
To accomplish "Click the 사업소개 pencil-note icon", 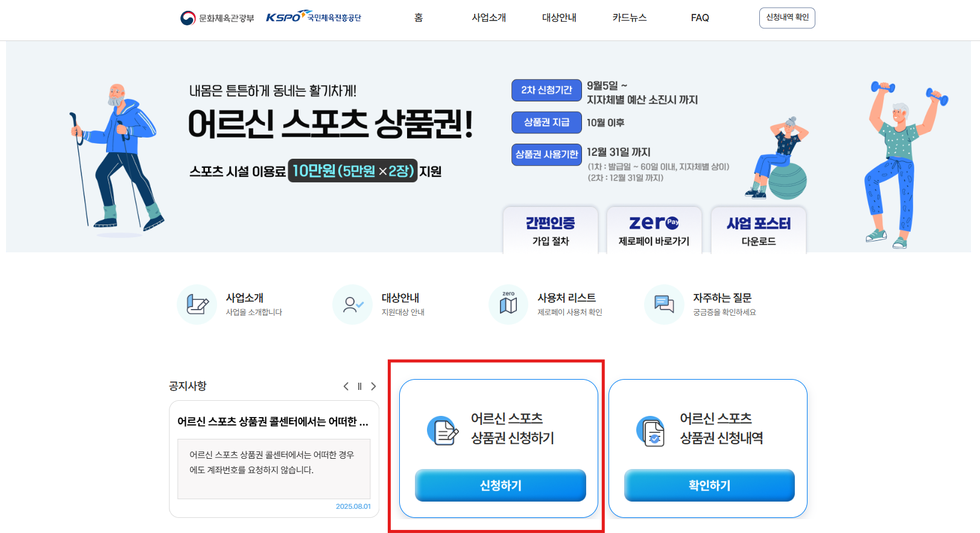I will pos(197,304).
